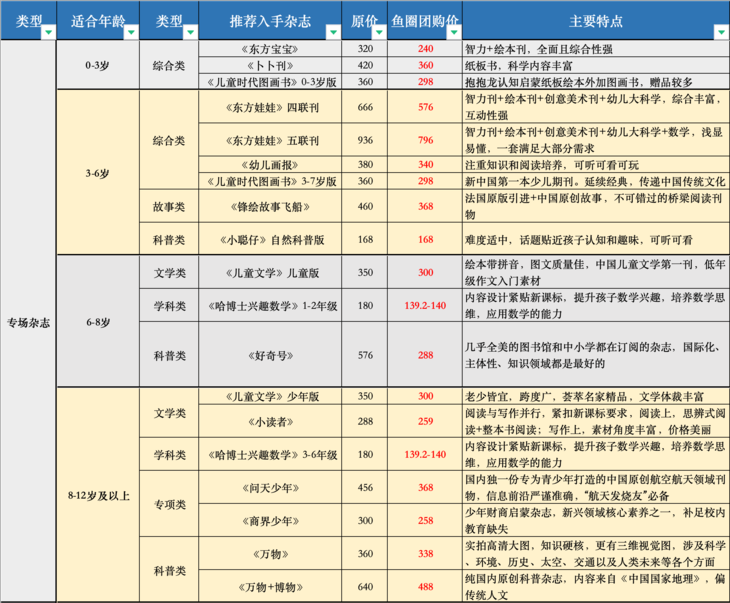
Task: Select the 《问天少年》 magazine cell
Action: (x=270, y=488)
